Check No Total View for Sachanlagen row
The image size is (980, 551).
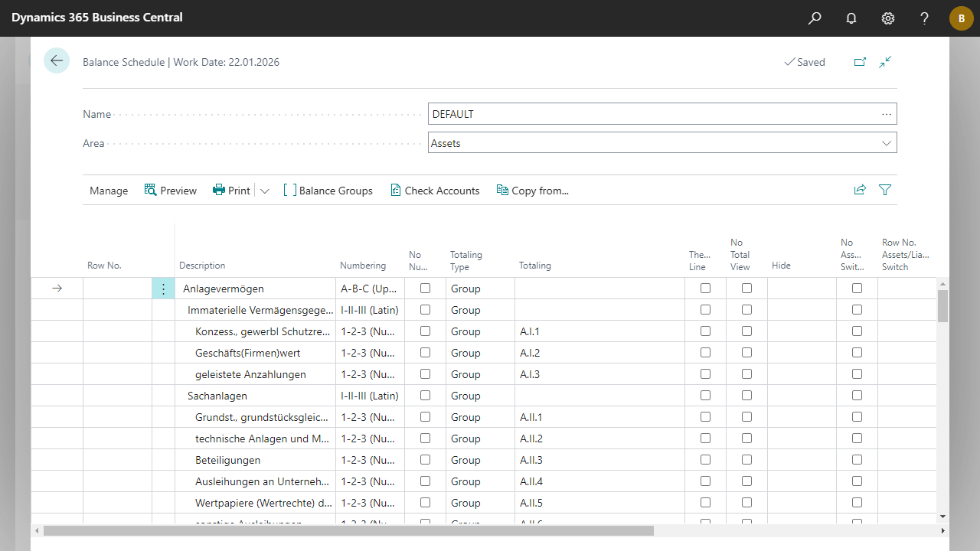(x=746, y=396)
